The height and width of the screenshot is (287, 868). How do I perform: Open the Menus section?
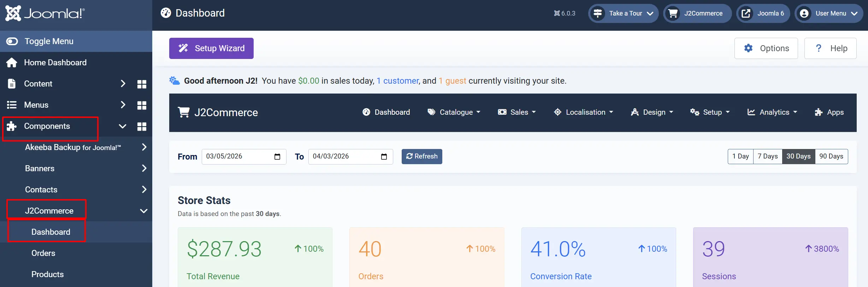(x=36, y=105)
